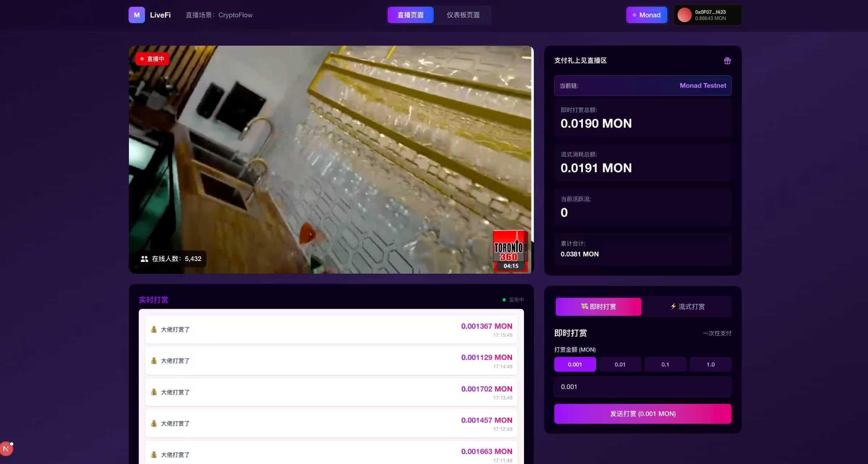Select the 即时打赏 instant tip tab
Screen dimensions: 868x464
(598, 307)
